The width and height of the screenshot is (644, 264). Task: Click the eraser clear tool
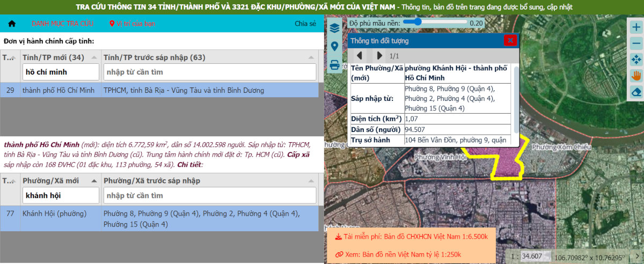[x=636, y=92]
